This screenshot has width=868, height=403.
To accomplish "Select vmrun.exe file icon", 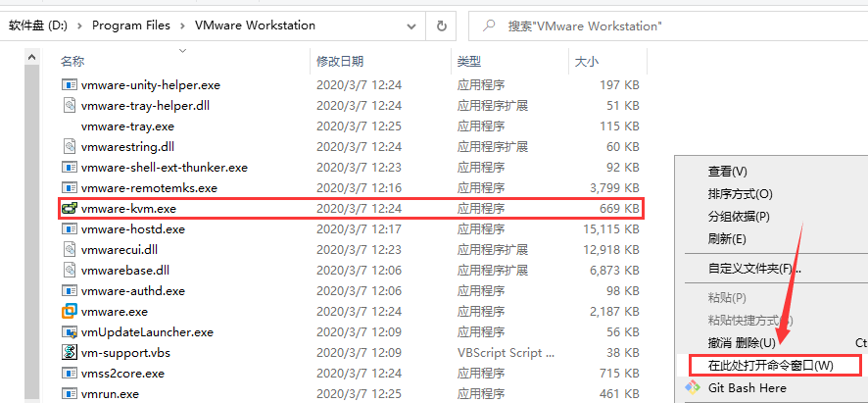I will point(69,394).
